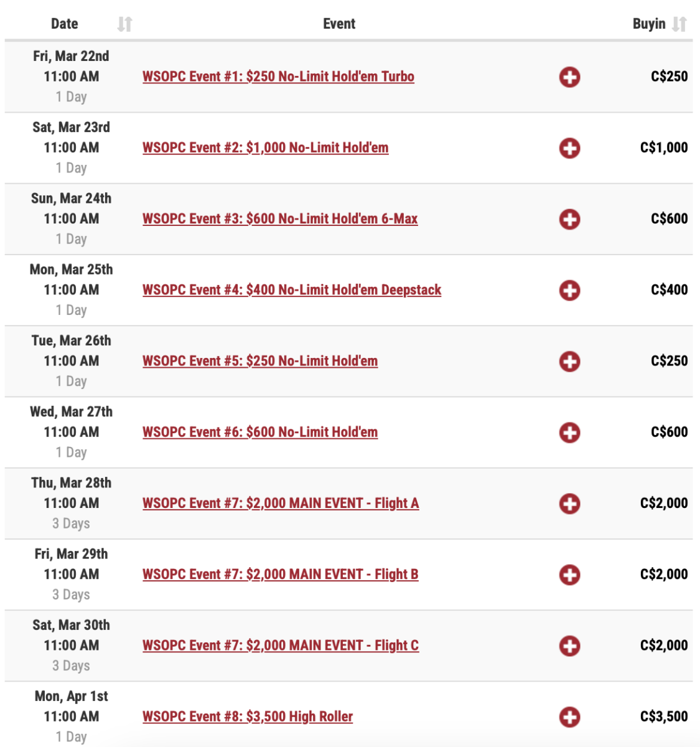Viewport: 700px width, 747px height.
Task: Visit the MAIN EVENT Flight A link
Action: tap(280, 503)
